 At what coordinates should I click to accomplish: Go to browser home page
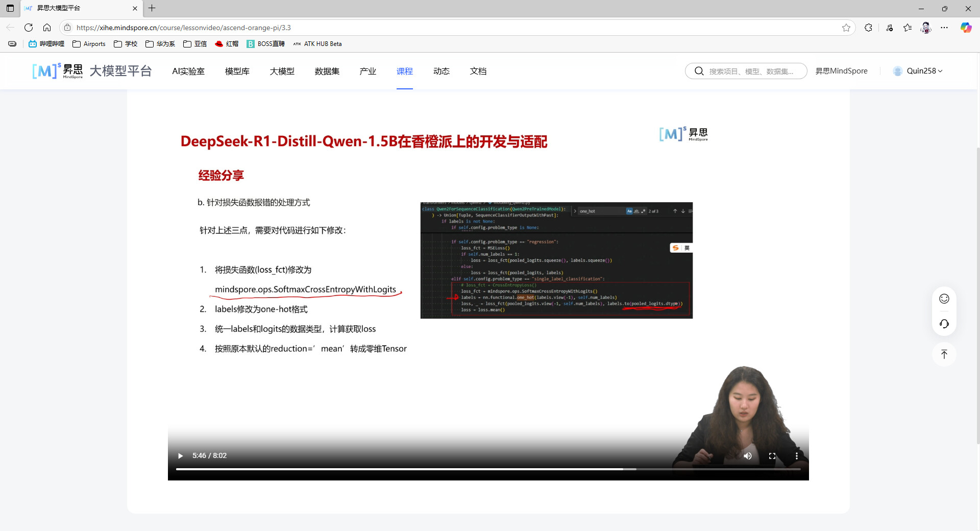[47, 28]
